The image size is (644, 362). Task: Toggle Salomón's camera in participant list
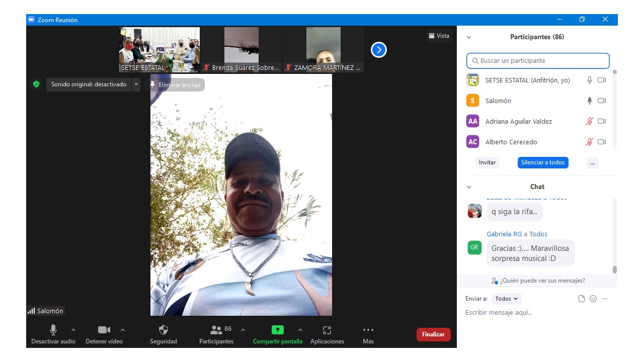pyautogui.click(x=602, y=101)
